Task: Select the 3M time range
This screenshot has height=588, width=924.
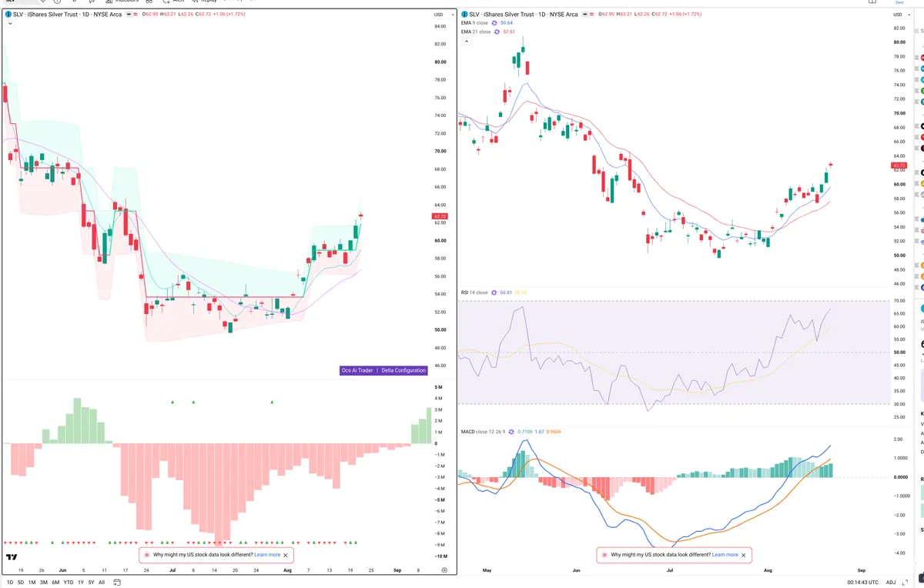Action: pos(44,582)
